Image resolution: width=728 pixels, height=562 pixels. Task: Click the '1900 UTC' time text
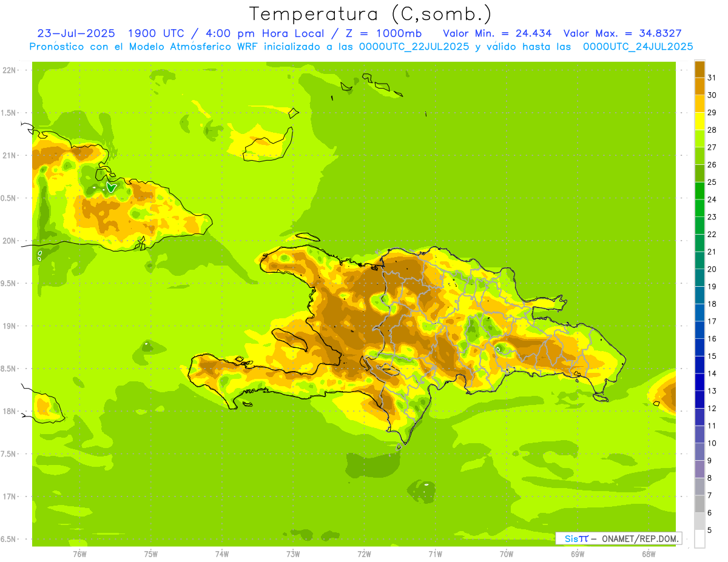tap(157, 33)
